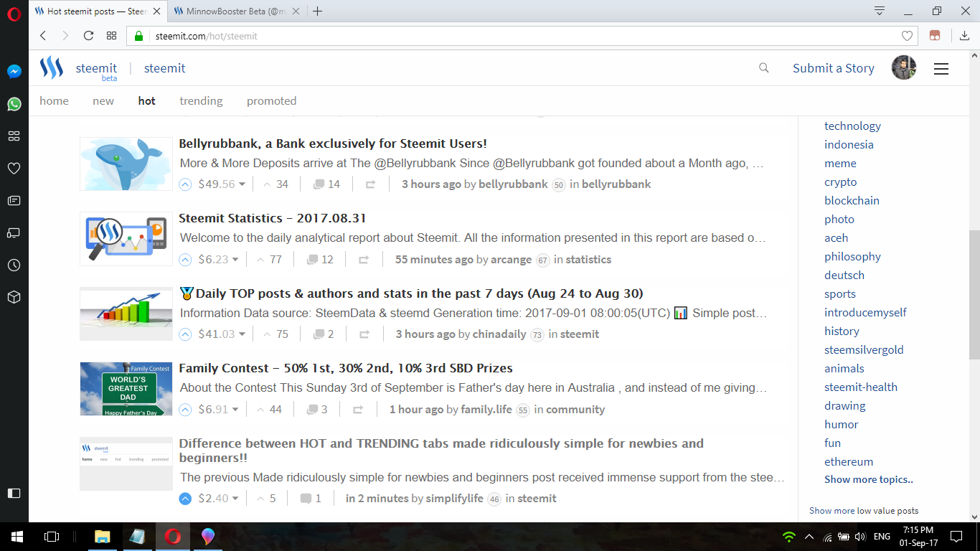Bookmark page with address bar heart

907,36
